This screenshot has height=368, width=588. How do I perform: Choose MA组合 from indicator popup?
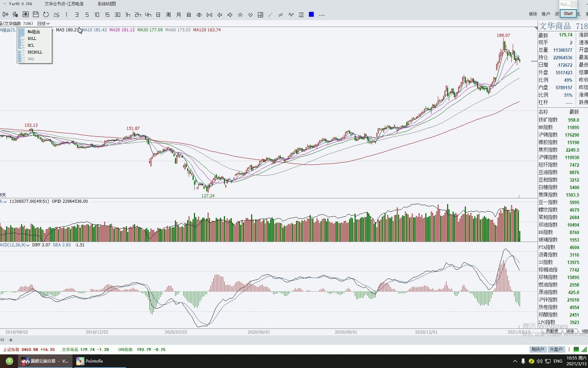click(x=34, y=32)
